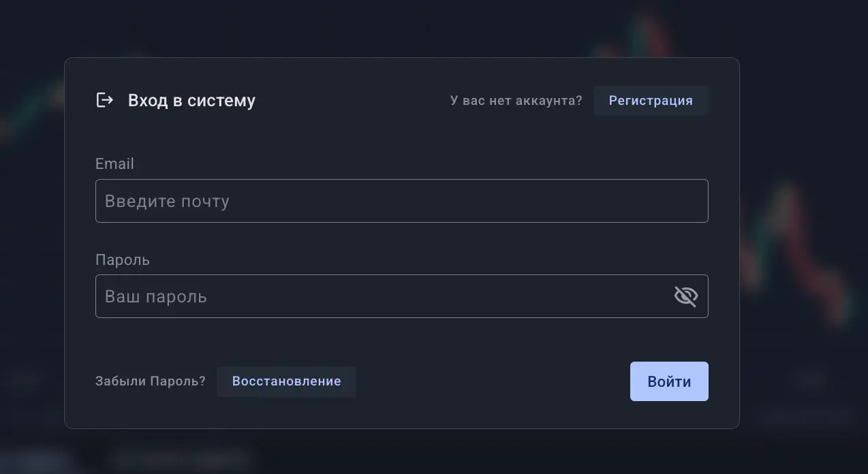868x474 pixels.
Task: Submit the login form via the blue button
Action: [x=669, y=381]
